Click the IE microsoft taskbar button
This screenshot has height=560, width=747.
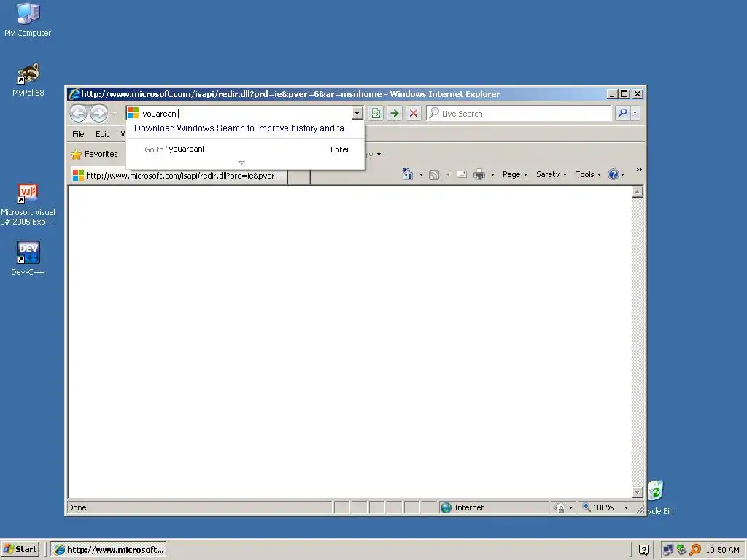(x=109, y=550)
